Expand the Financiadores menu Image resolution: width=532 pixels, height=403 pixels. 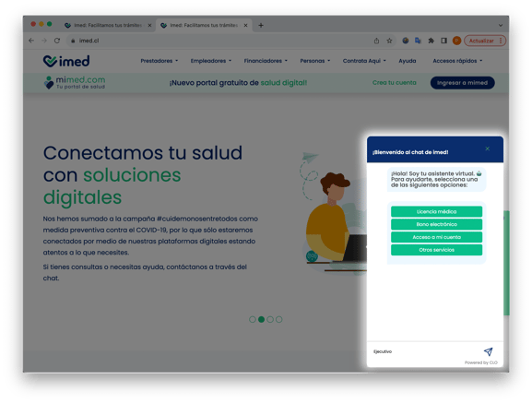click(x=266, y=61)
